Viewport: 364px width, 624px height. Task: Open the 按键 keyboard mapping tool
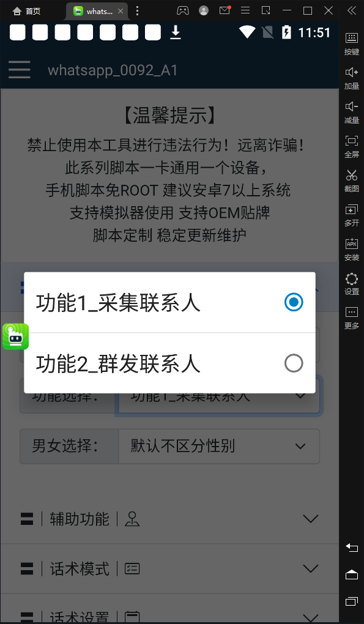(352, 43)
